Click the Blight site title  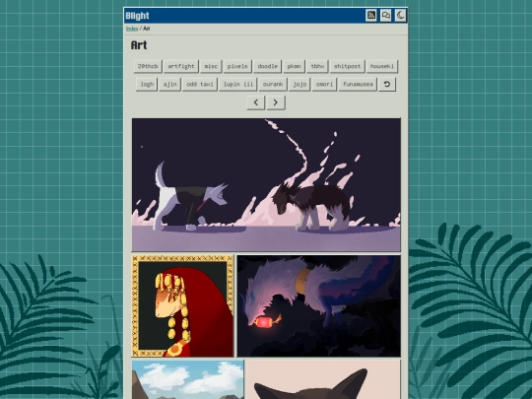point(137,16)
